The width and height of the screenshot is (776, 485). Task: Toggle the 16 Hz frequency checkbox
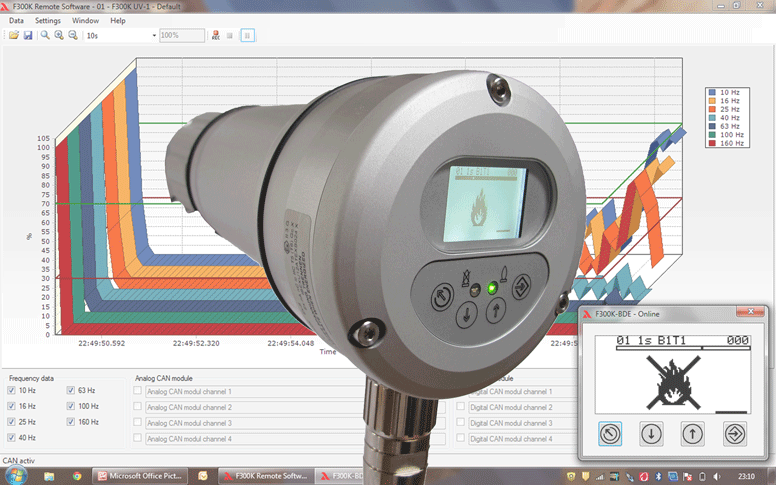pos(11,406)
